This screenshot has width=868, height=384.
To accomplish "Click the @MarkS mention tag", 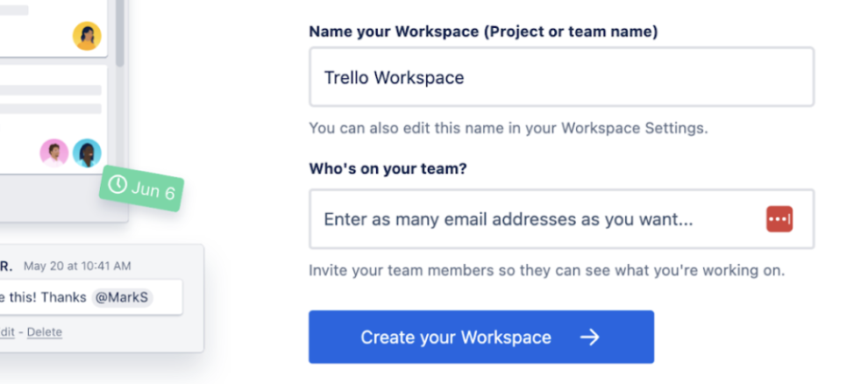I will pos(123,297).
